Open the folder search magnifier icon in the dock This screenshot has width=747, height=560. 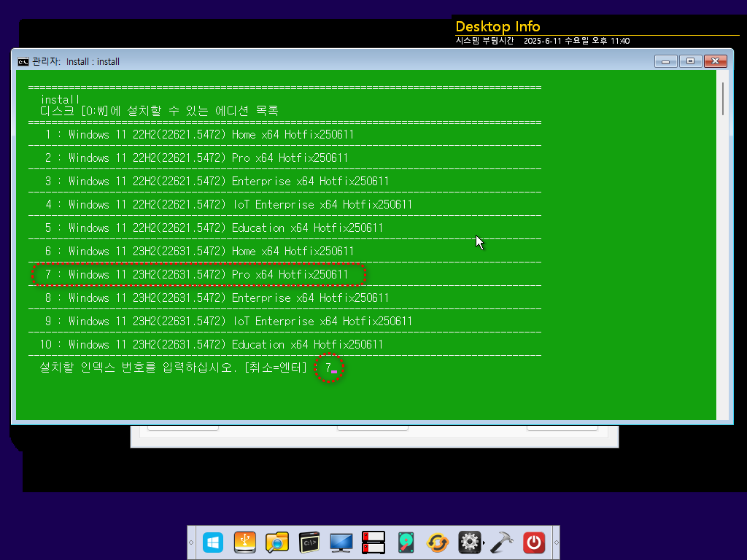(x=276, y=542)
